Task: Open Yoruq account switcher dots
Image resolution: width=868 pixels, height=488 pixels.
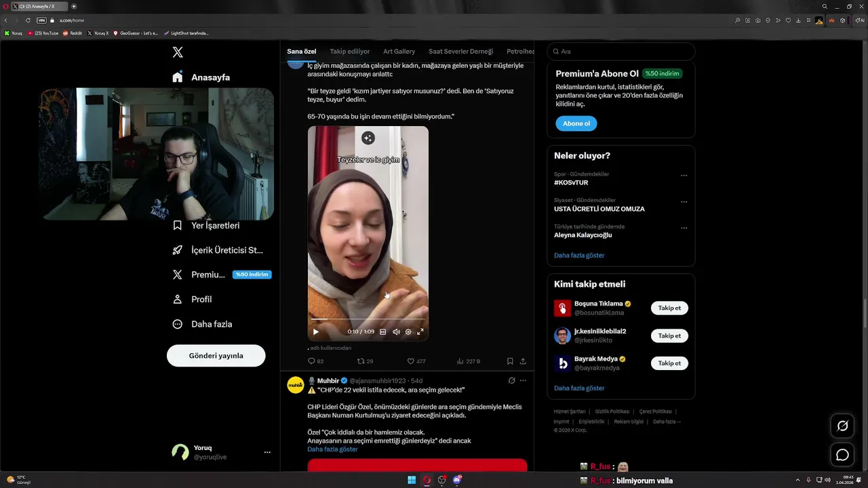Action: [267, 452]
